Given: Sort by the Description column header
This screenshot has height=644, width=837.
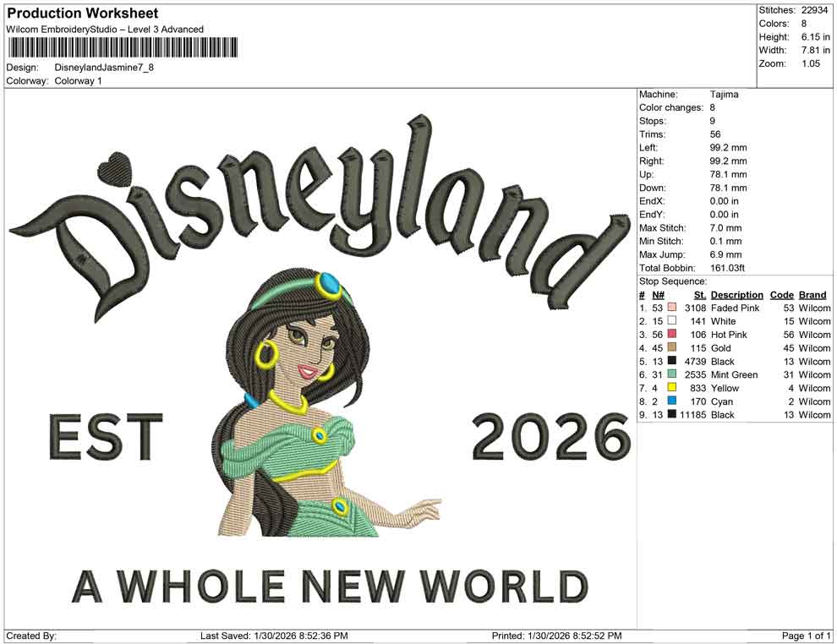Looking at the screenshot, I should click(x=736, y=294).
